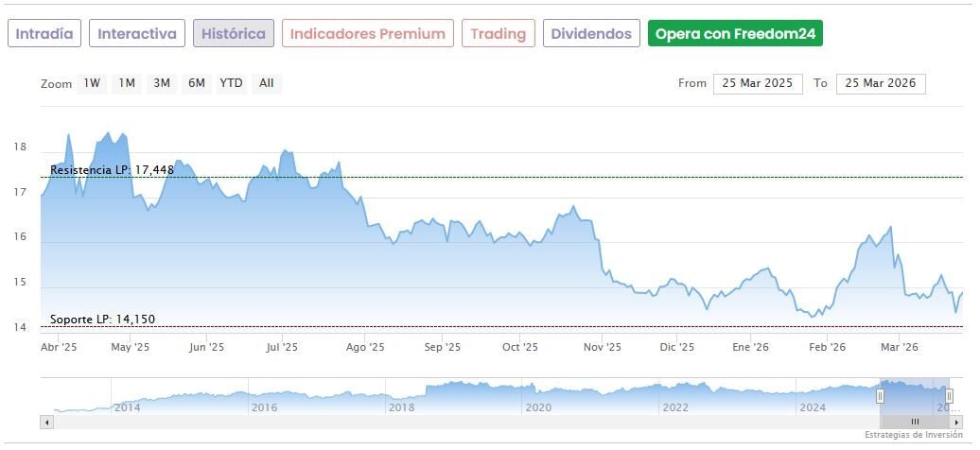Show All historical data range
Image resolution: width=980 pixels, height=450 pixels.
click(x=267, y=83)
